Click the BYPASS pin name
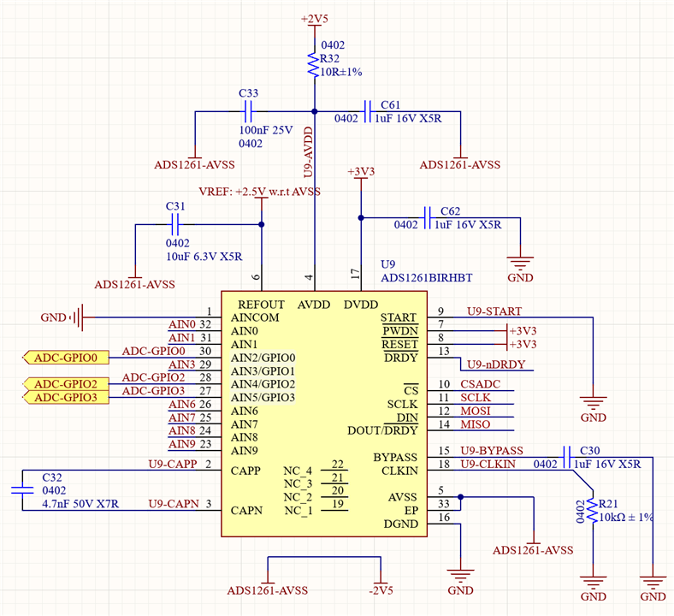The width and height of the screenshot is (674, 616). coord(395,457)
